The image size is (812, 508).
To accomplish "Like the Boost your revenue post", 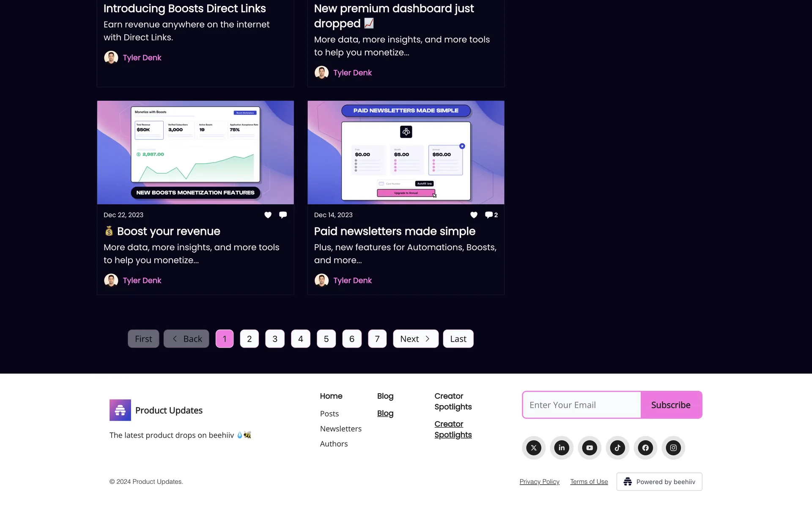I will pos(268,215).
